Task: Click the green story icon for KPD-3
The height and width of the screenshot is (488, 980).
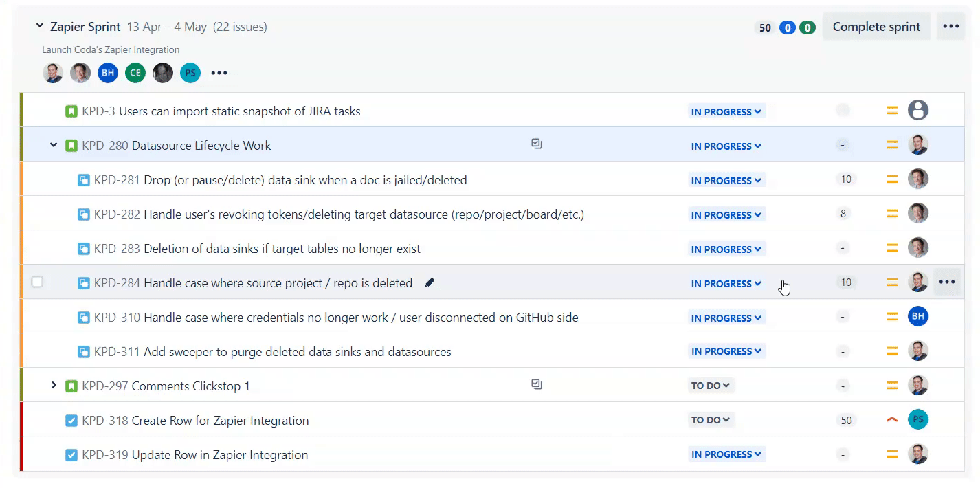Action: (x=71, y=111)
